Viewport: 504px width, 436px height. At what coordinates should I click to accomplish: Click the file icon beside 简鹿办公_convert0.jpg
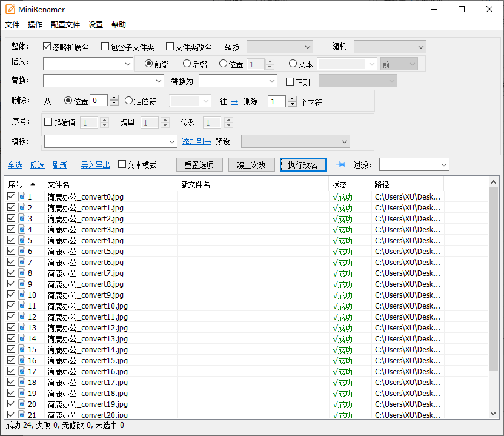point(21,196)
